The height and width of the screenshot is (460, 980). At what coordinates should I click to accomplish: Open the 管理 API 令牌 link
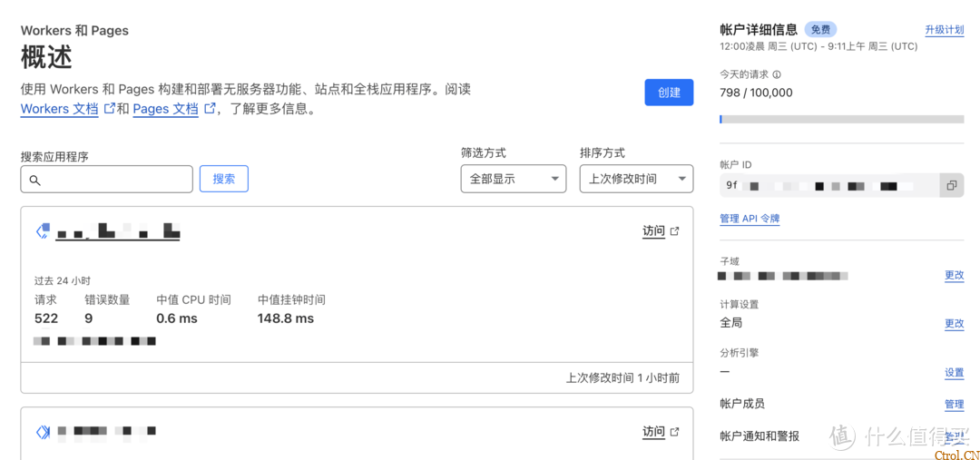[749, 219]
